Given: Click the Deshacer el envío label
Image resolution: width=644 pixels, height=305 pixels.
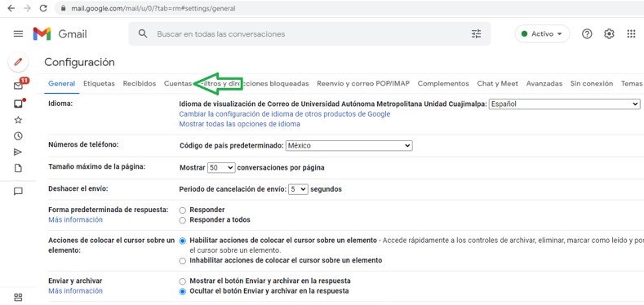Looking at the screenshot, I should click(x=78, y=189).
